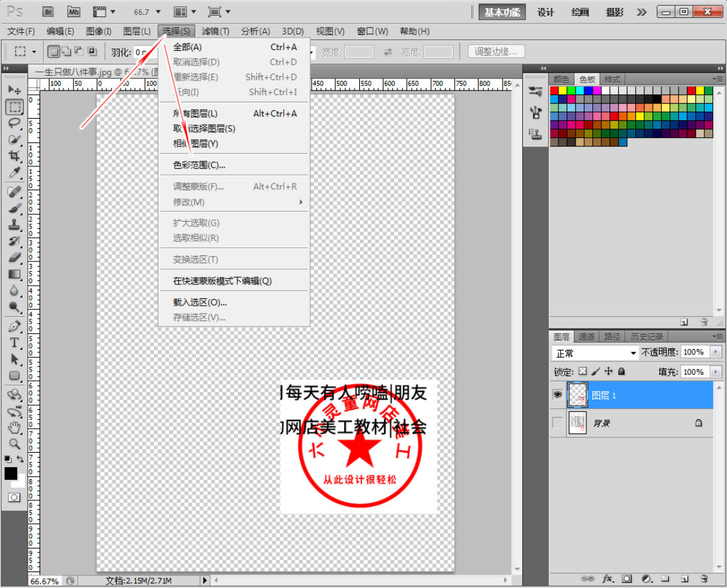This screenshot has width=727, height=588.
Task: Expand the 修改(M) submenu arrow
Action: click(x=301, y=202)
